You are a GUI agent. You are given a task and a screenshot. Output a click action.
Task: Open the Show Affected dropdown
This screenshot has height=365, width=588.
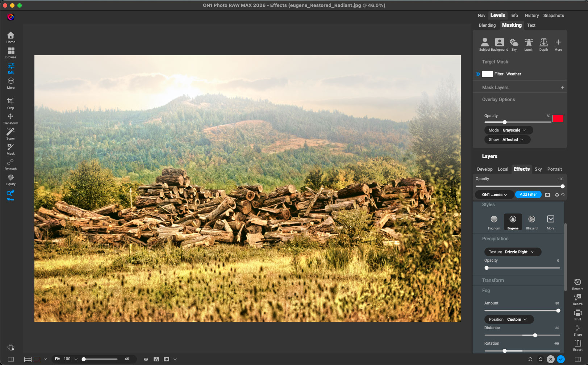(507, 140)
